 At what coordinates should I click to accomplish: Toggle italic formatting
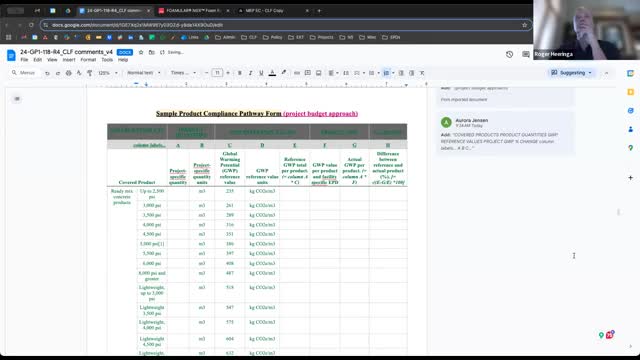(250, 73)
